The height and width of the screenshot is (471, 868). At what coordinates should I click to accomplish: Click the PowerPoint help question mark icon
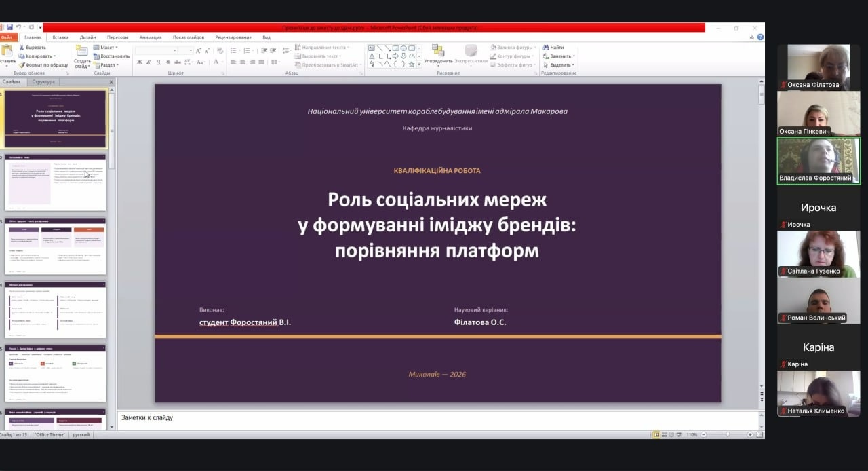[759, 37]
